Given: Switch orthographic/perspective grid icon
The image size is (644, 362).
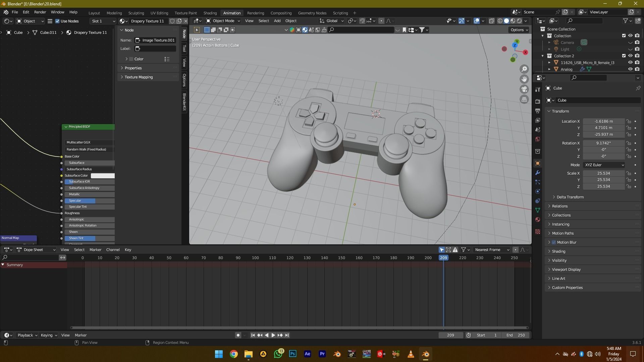Looking at the screenshot, I should pyautogui.click(x=524, y=100).
